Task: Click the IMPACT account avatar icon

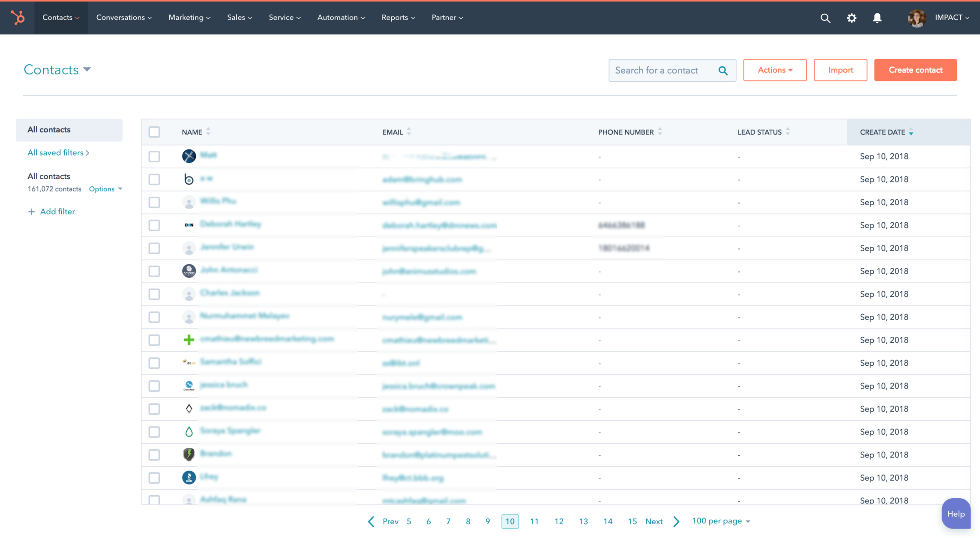Action: [917, 18]
